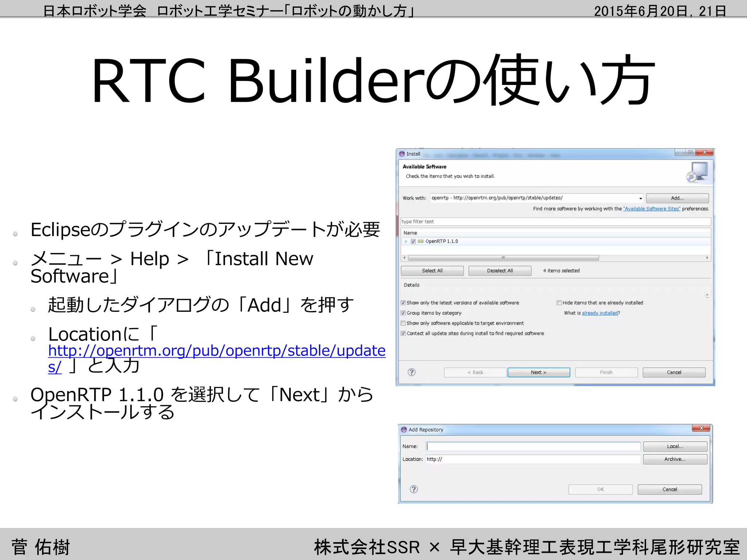Close the Add Repository dialog
The image size is (747, 560).
[x=701, y=428]
